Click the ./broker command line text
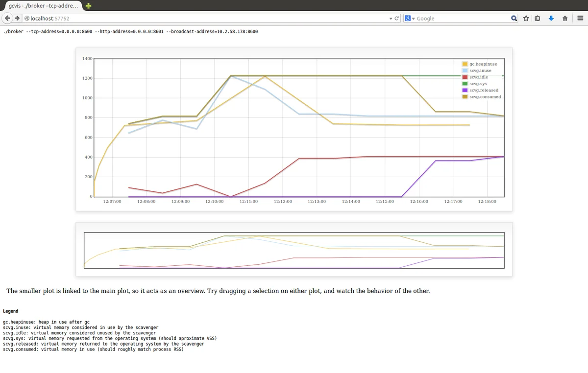The image size is (588, 373). pyautogui.click(x=130, y=31)
